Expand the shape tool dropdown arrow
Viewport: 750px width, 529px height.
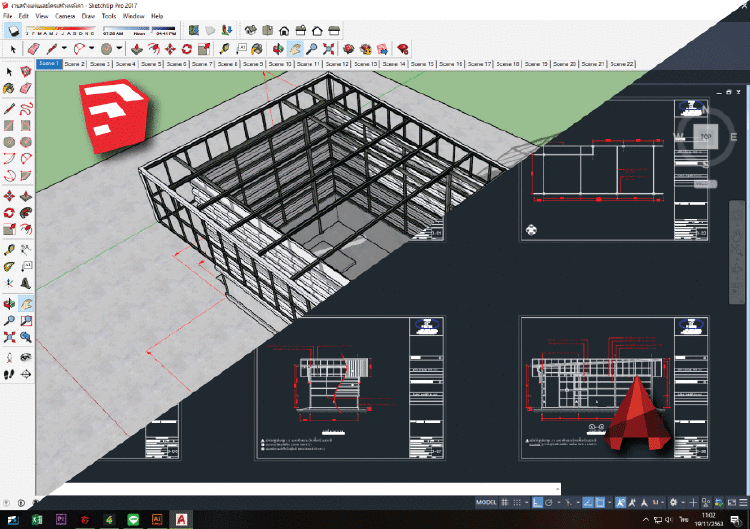(120, 48)
